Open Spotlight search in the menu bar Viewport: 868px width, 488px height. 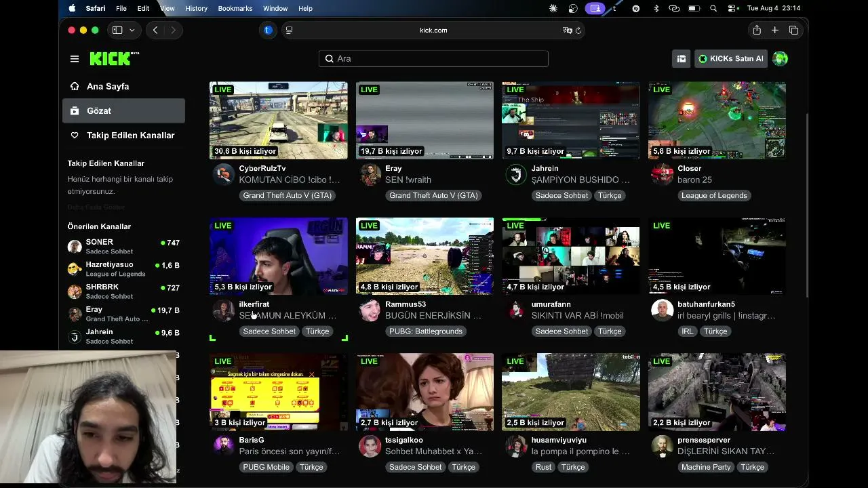[x=713, y=8]
